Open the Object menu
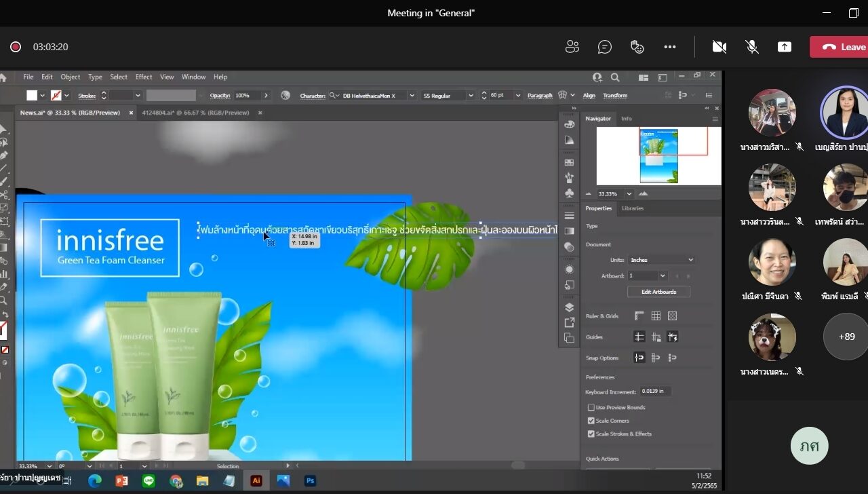The width and height of the screenshot is (868, 494). (x=71, y=77)
